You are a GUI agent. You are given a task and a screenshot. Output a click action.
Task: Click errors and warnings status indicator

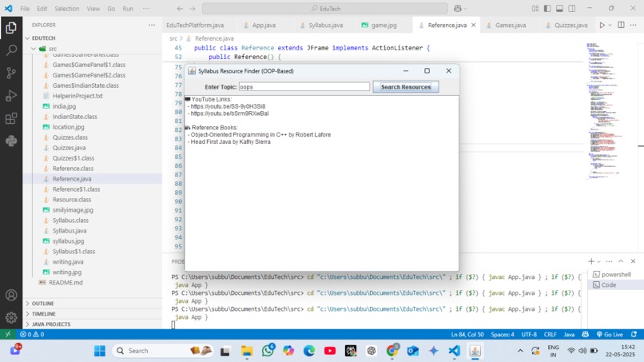coord(32,335)
